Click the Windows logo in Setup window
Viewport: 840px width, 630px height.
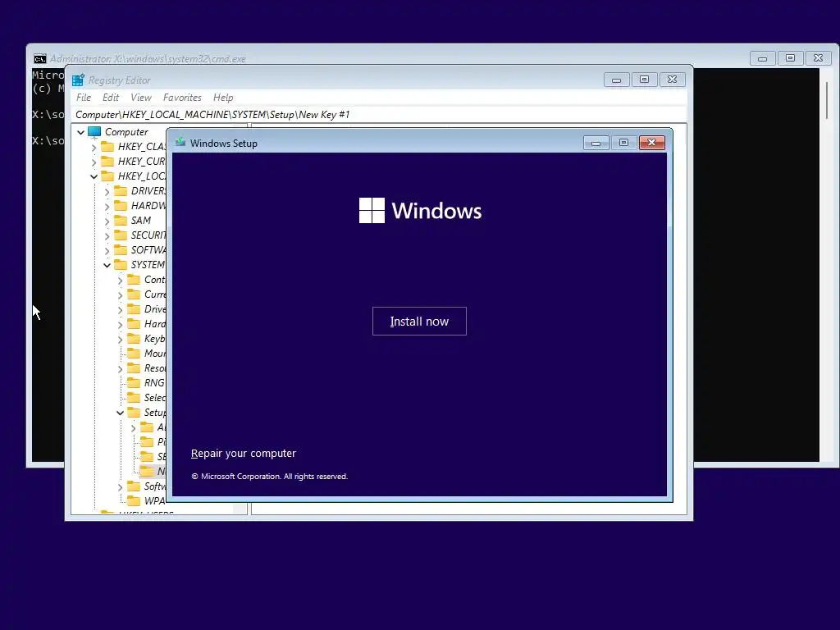(372, 211)
